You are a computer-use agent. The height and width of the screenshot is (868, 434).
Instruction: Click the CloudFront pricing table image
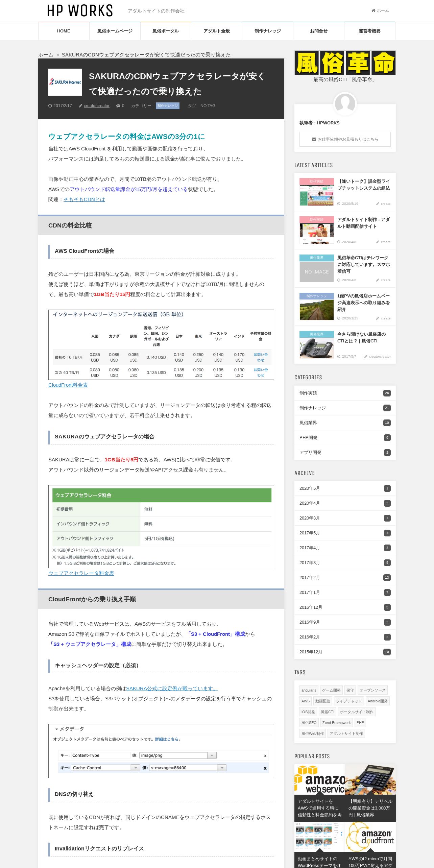161,345
